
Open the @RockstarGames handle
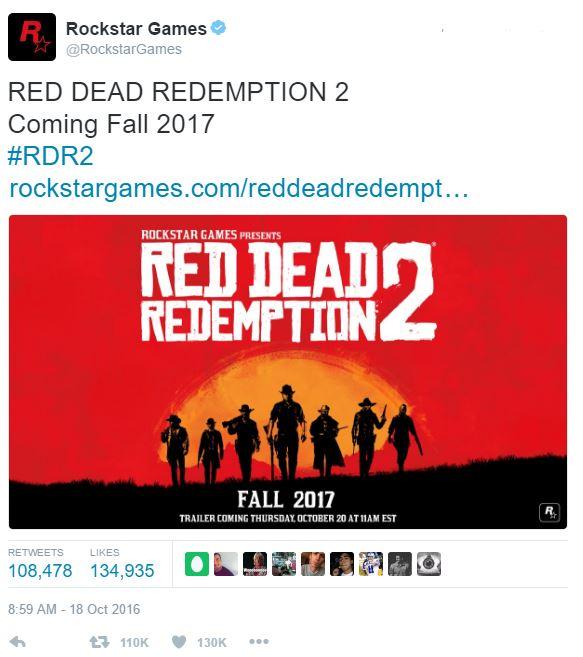click(x=124, y=49)
